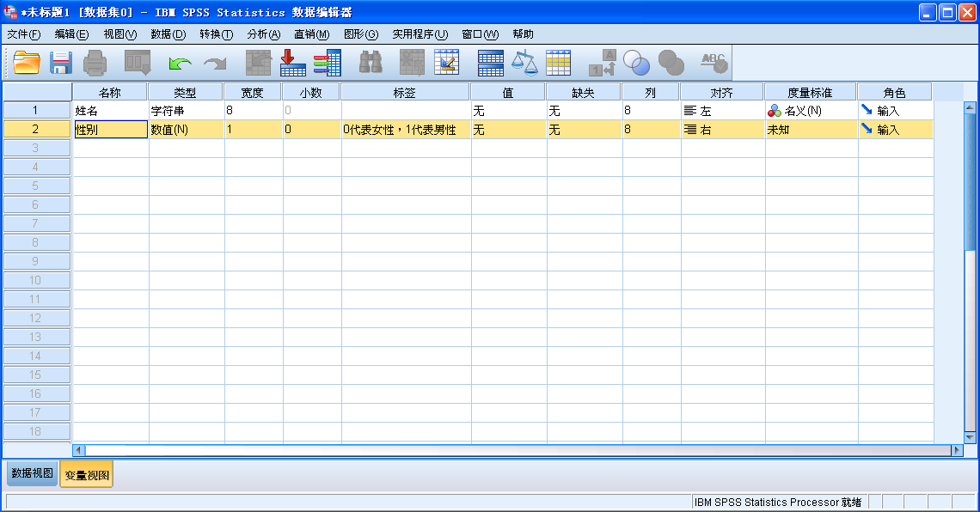The height and width of the screenshot is (512, 980).
Task: Save the dataset with the floppy disk icon
Action: (x=61, y=63)
